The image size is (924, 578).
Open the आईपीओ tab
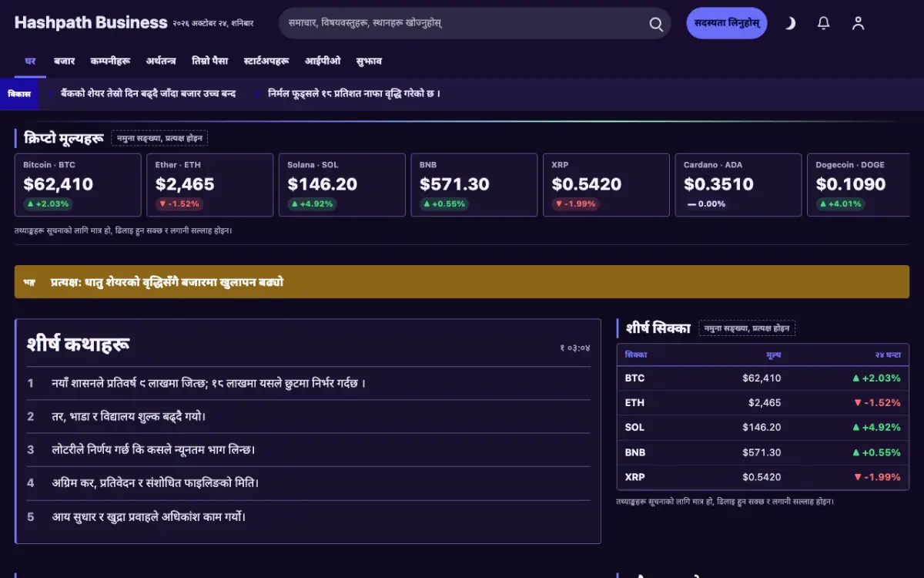pos(323,61)
